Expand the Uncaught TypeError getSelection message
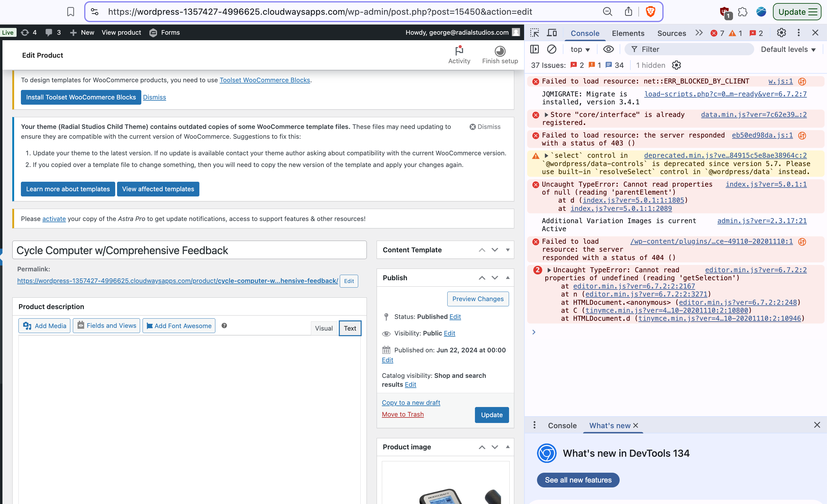This screenshot has width=827, height=504. coord(549,270)
